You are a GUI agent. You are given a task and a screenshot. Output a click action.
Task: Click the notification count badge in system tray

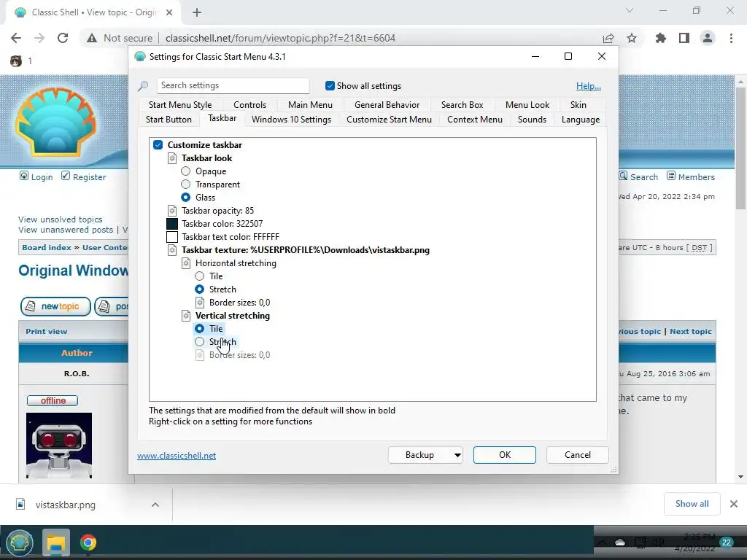[727, 542]
